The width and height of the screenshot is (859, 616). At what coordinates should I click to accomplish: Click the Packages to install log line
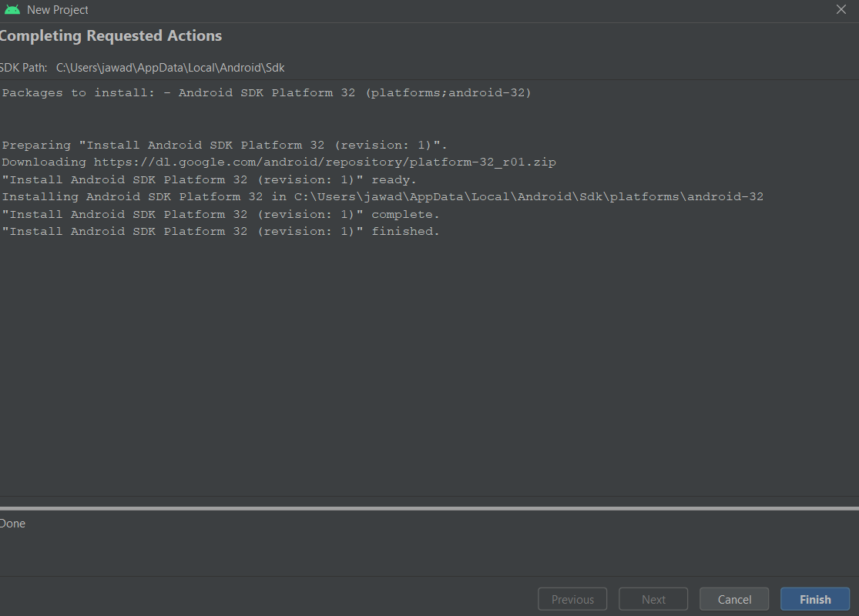point(267,93)
